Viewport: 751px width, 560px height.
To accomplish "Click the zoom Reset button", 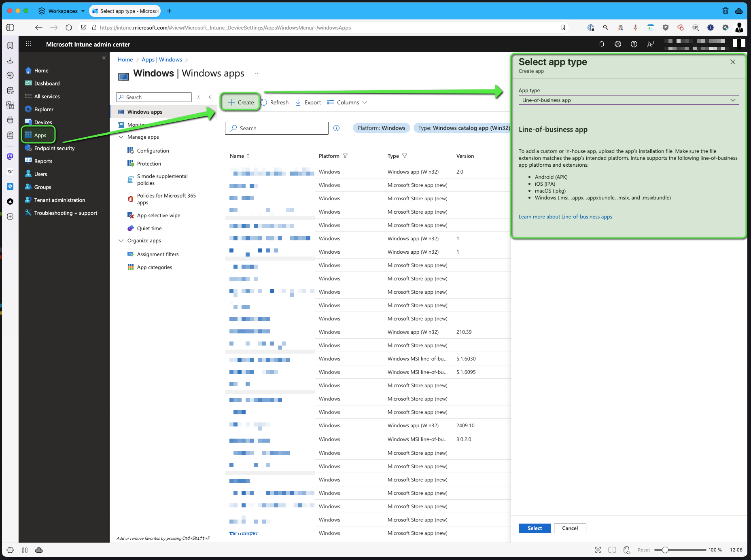I will point(644,550).
